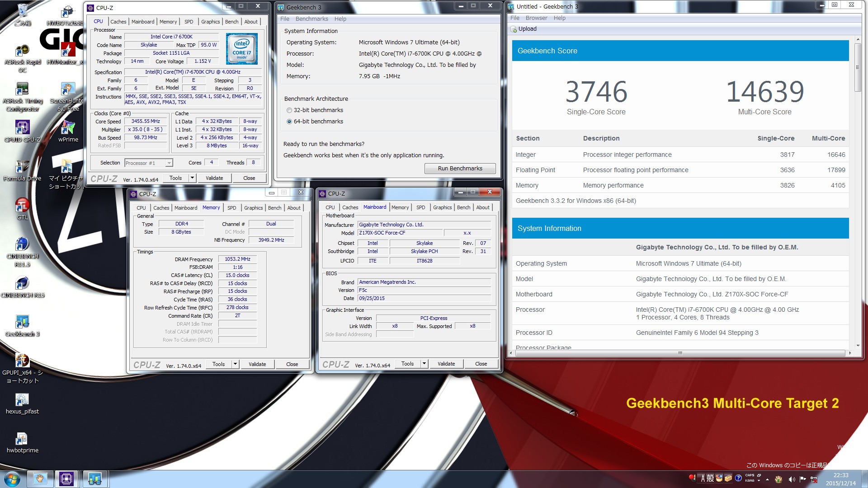Click the vertical scrollbar thumb in Geekbench results

[x=858, y=68]
